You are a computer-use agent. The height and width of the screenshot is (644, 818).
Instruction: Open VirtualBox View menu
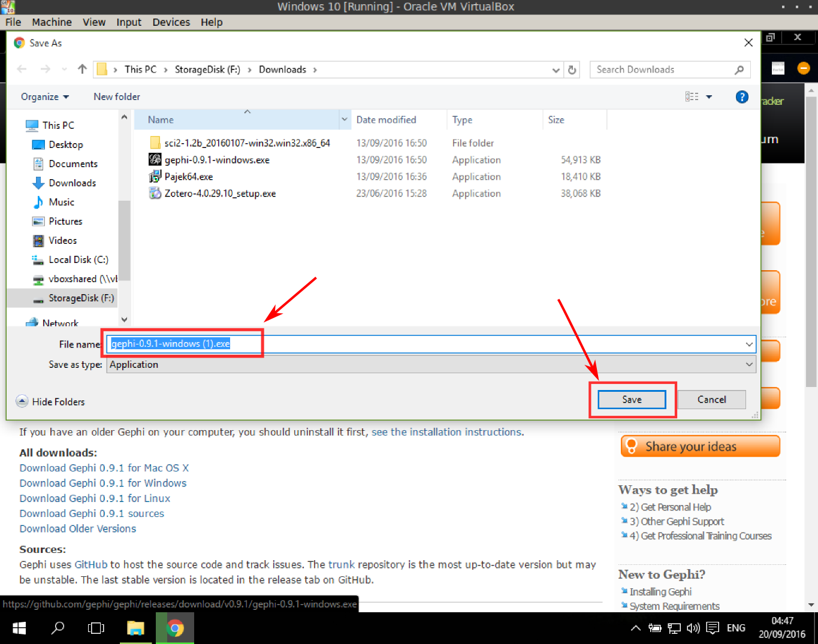(94, 22)
